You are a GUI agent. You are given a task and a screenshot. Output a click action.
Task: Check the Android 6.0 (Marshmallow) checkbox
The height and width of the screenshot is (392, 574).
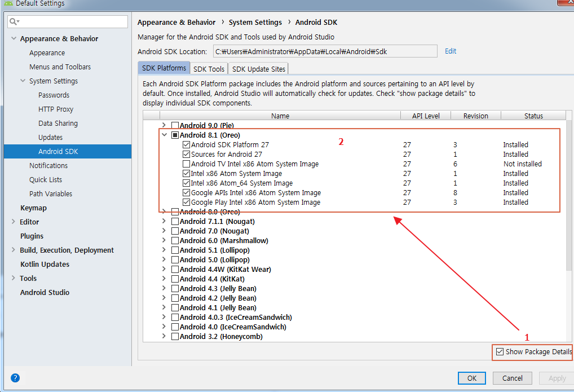pyautogui.click(x=175, y=241)
